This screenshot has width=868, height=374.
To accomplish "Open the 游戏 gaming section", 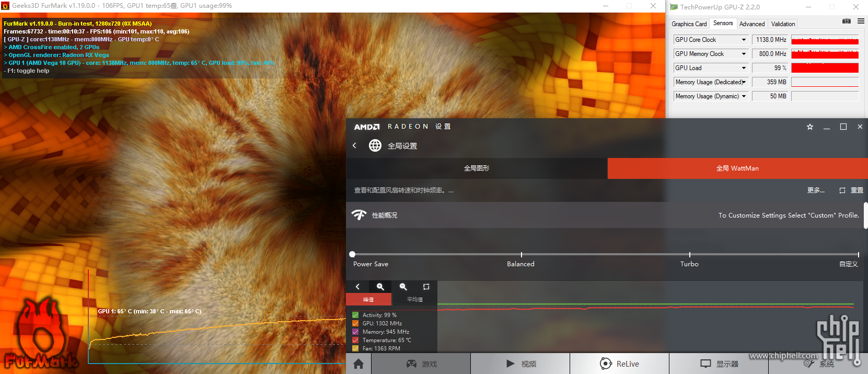I will [x=421, y=364].
